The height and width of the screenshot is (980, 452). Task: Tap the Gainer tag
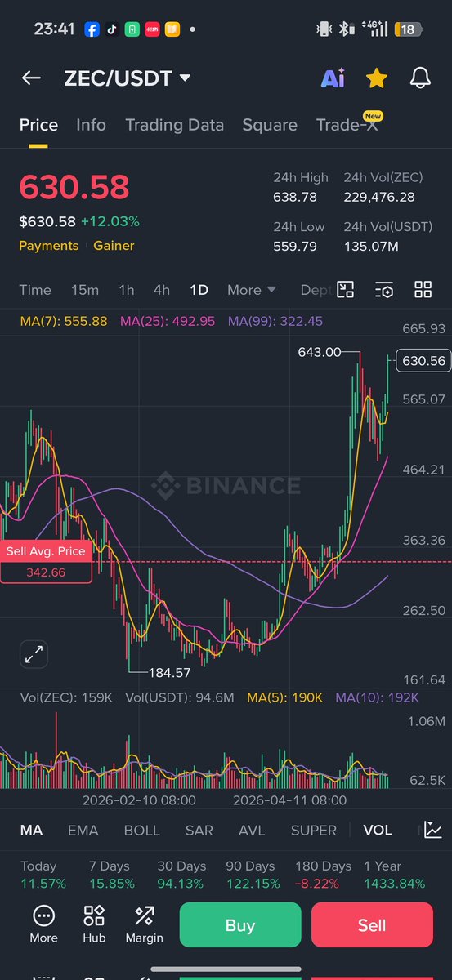(x=114, y=246)
